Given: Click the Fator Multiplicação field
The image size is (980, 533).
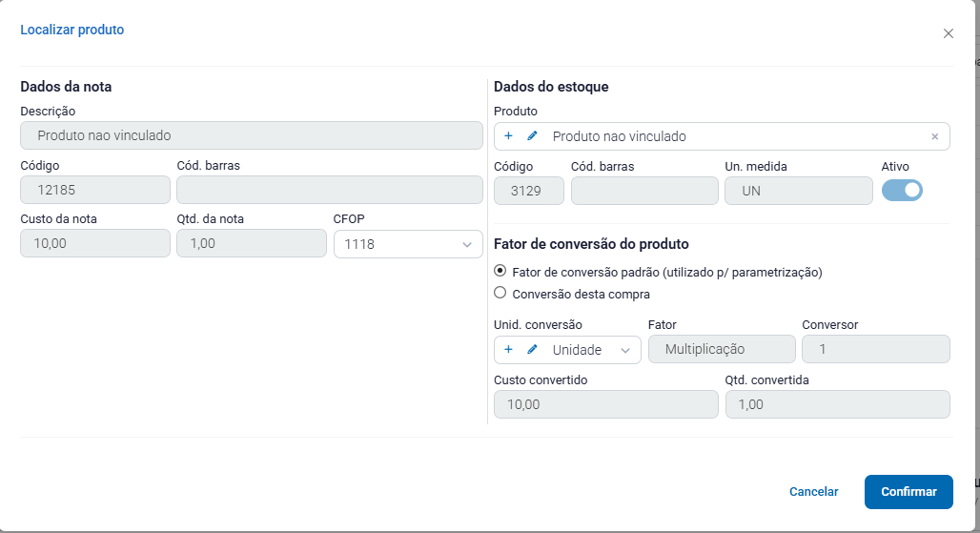Looking at the screenshot, I should (722, 350).
